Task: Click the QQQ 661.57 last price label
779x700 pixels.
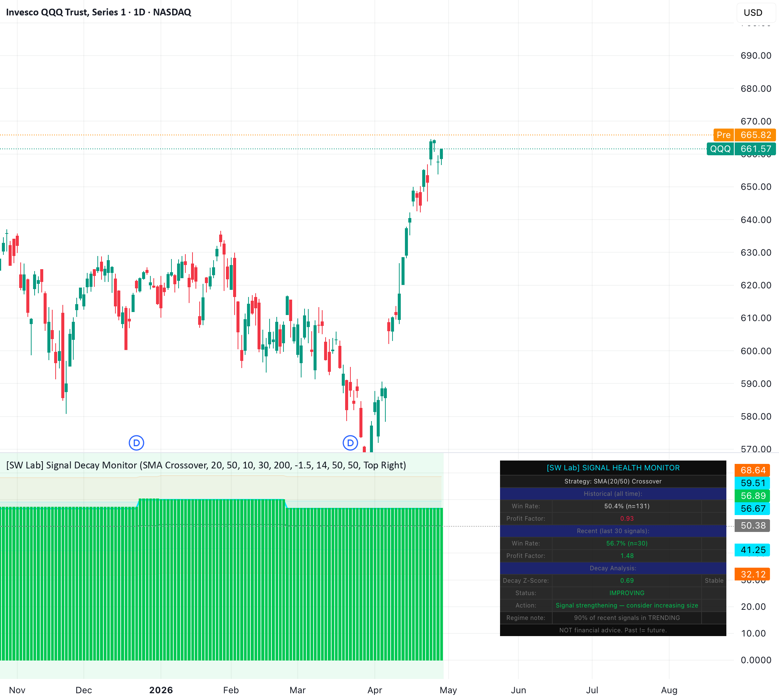Action: coord(741,149)
